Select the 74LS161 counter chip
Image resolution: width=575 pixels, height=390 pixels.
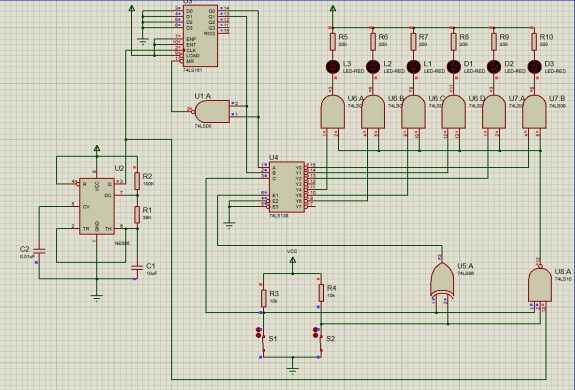click(200, 36)
